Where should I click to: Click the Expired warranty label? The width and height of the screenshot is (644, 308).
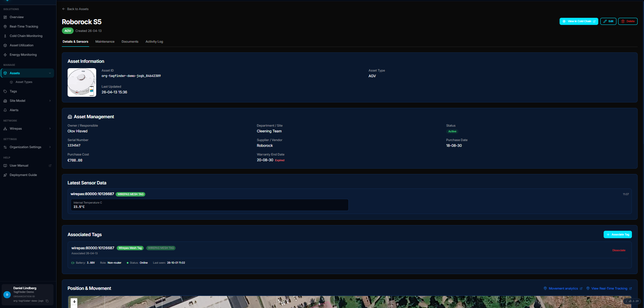tap(279, 161)
